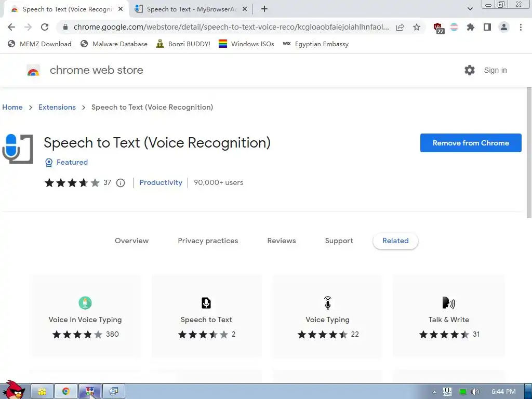Click the Speech to Text microphone extension logo
This screenshot has height=399, width=532.
(x=18, y=149)
